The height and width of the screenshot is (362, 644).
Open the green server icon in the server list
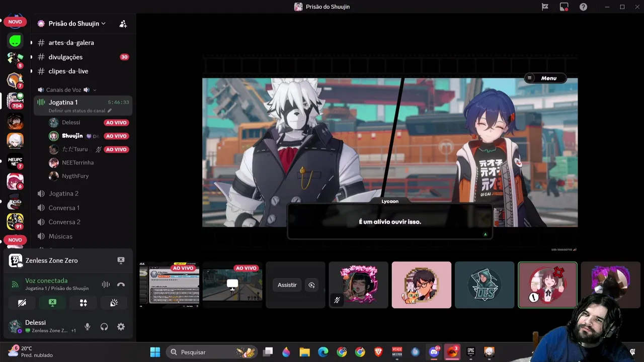coord(15,40)
